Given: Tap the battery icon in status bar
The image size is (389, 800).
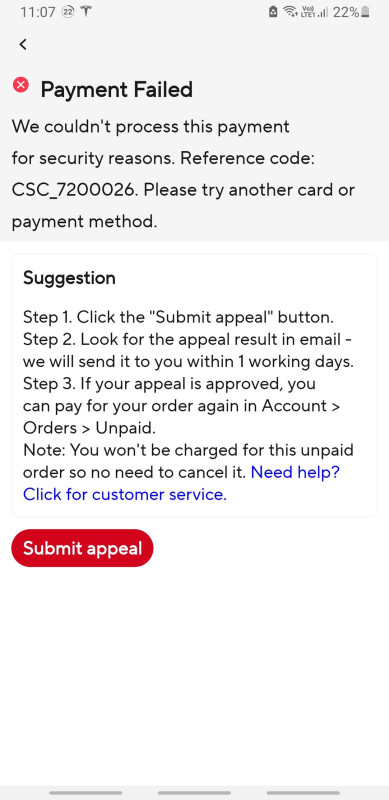Looking at the screenshot, I should 364,12.
